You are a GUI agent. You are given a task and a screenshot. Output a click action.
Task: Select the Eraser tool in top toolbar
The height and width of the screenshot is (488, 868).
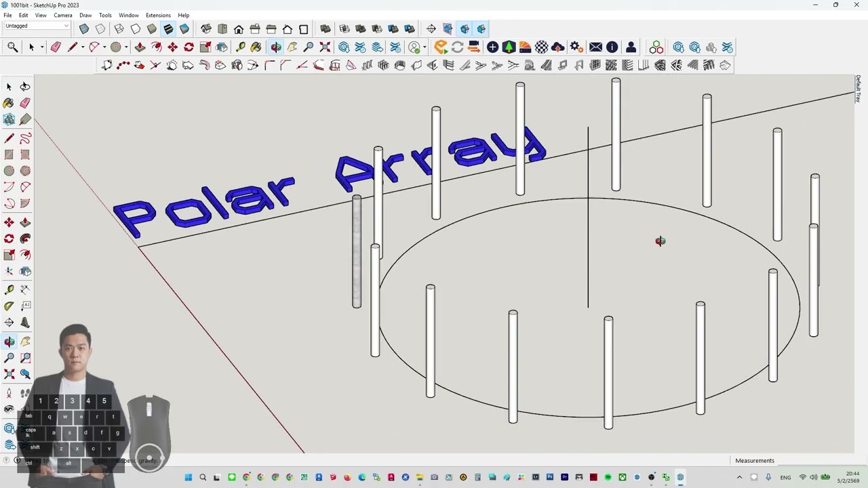coord(56,47)
